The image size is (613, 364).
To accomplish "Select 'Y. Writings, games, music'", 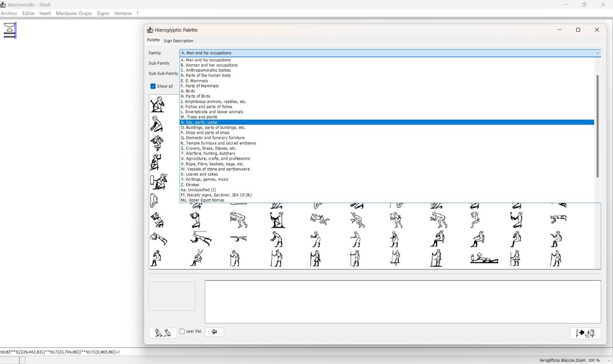I will [x=387, y=179].
